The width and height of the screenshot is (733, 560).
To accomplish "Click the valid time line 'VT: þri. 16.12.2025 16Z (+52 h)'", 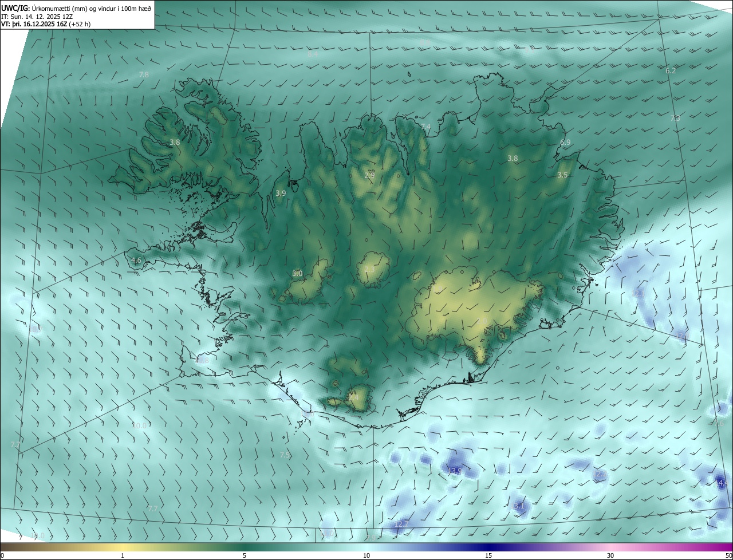I will [x=46, y=24].
